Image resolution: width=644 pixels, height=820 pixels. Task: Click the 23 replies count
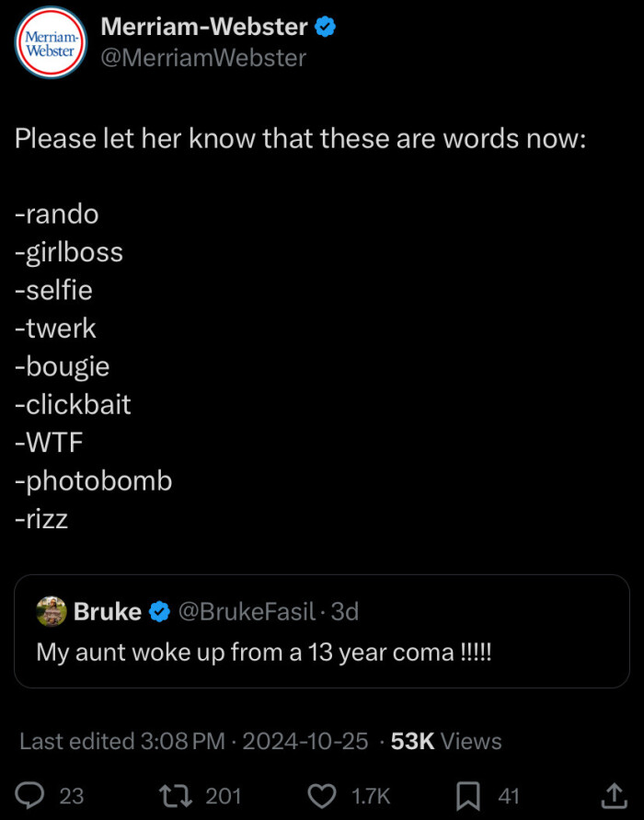point(71,795)
